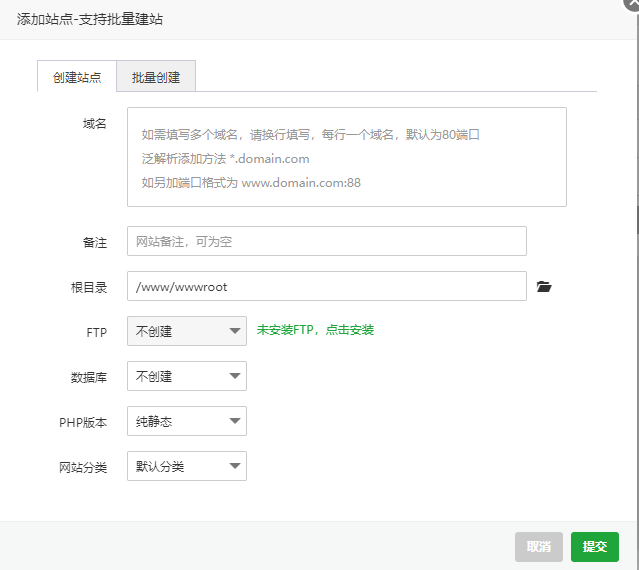Click the 备注 input field
This screenshot has width=639, height=570.
tap(327, 241)
